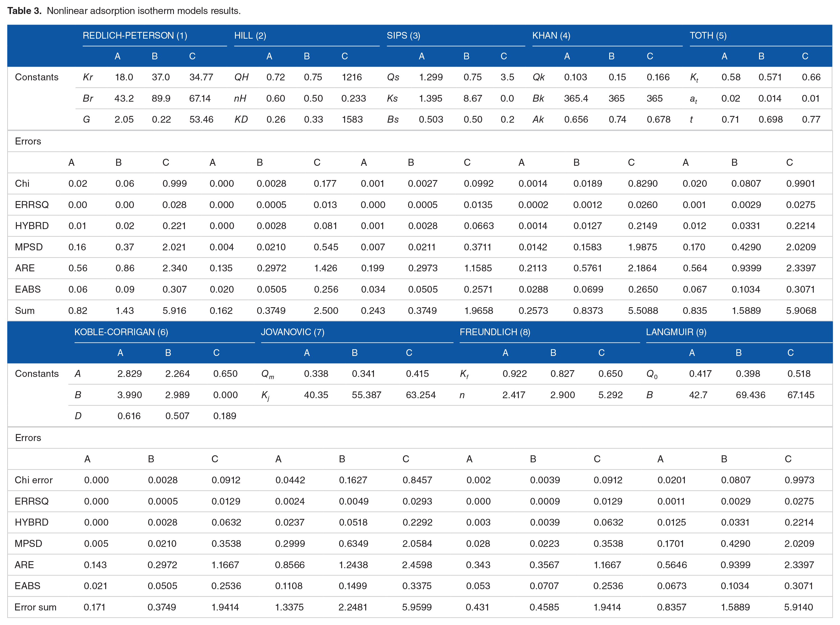Select the LANGMUIR (9) header
This screenshot has width=840, height=625.
click(x=676, y=332)
